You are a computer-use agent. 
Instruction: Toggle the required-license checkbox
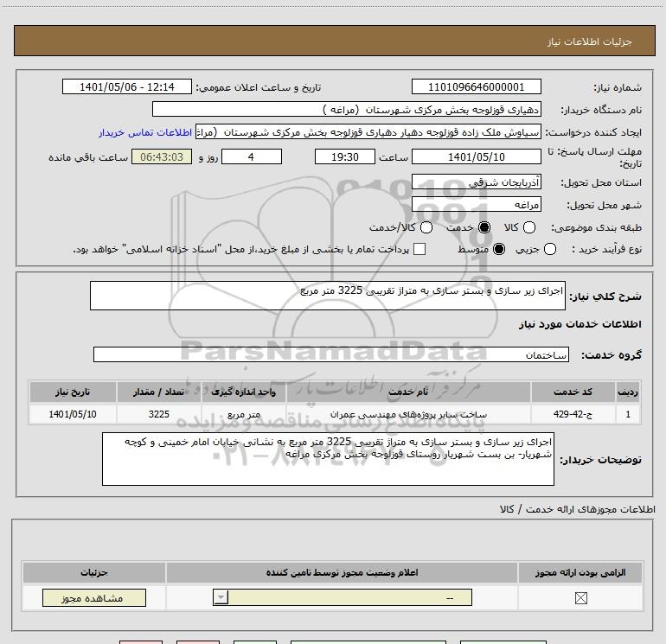[x=580, y=598]
